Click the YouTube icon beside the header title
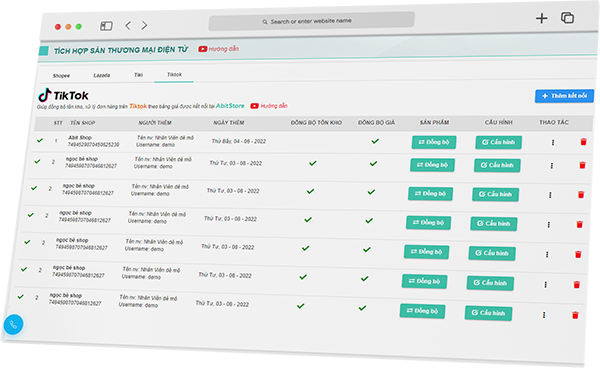Screen dimensions: 600x368 coord(202,49)
